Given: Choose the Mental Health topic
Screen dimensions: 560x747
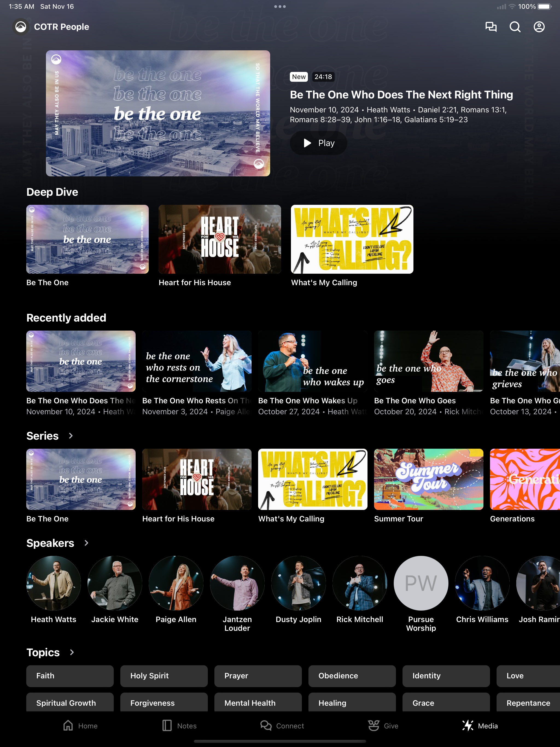Looking at the screenshot, I should (x=258, y=702).
